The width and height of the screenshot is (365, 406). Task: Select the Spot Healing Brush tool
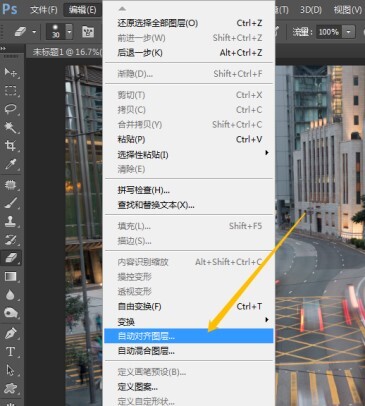[x=11, y=185]
